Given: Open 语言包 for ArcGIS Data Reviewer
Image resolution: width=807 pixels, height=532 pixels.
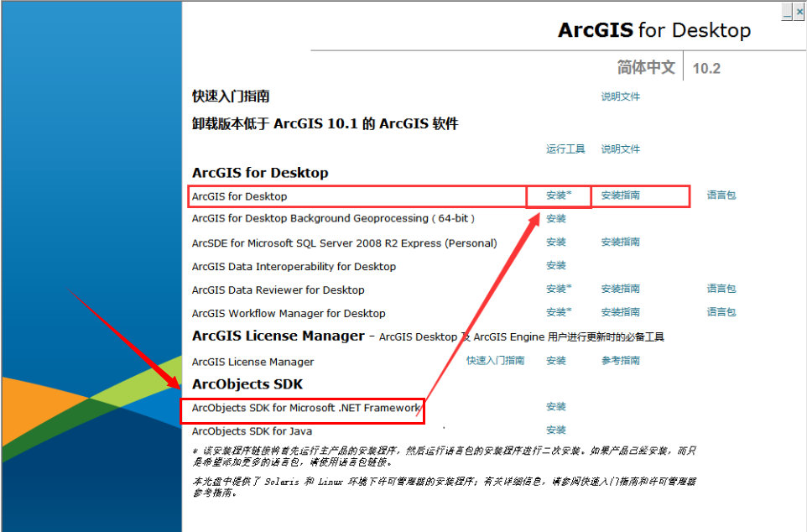Looking at the screenshot, I should pos(721,289).
